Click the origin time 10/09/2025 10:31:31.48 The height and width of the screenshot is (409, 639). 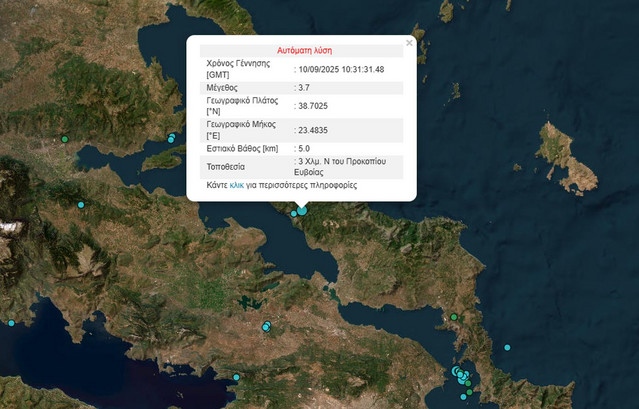click(340, 69)
